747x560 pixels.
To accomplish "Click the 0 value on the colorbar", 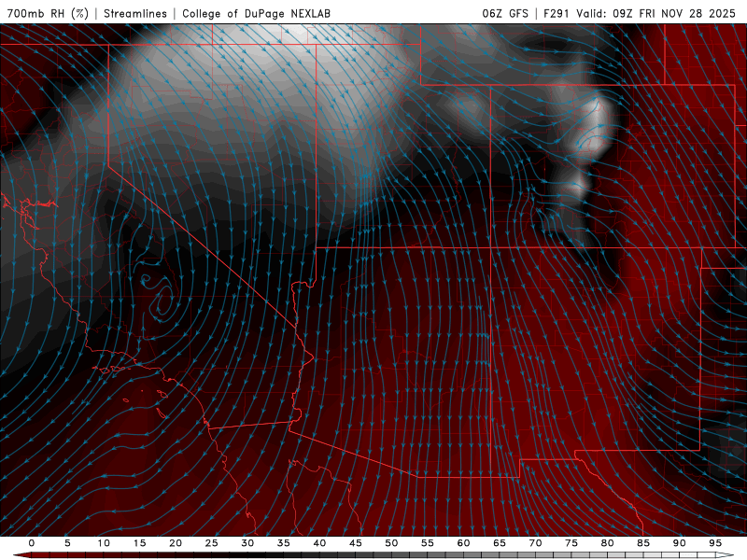I will 32,543.
